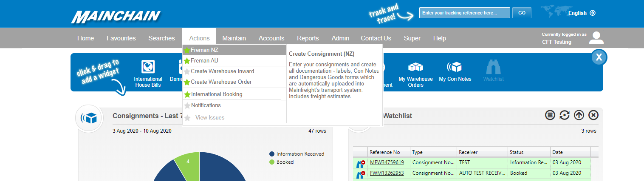Sort by Status column header

coord(529,152)
